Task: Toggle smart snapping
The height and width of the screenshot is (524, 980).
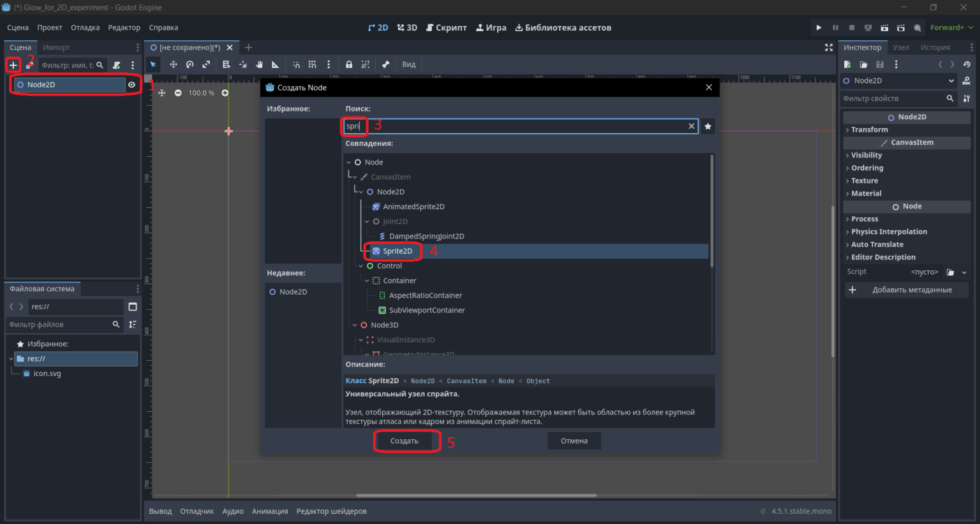Action: point(296,64)
